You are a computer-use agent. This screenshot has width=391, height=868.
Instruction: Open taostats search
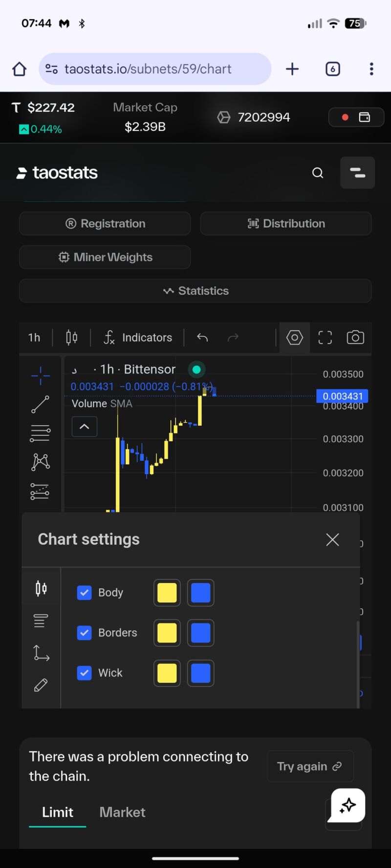pos(318,173)
